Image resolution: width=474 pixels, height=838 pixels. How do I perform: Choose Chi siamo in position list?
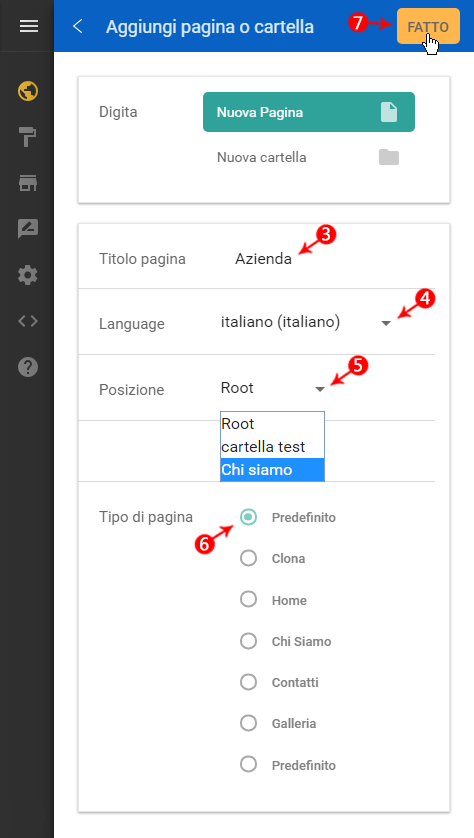pyautogui.click(x=272, y=470)
